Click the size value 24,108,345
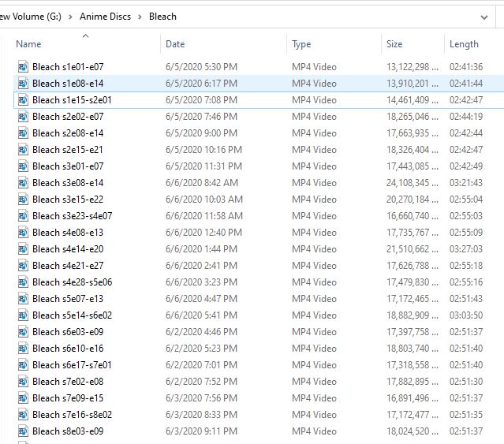The image size is (504, 444). tap(413, 183)
